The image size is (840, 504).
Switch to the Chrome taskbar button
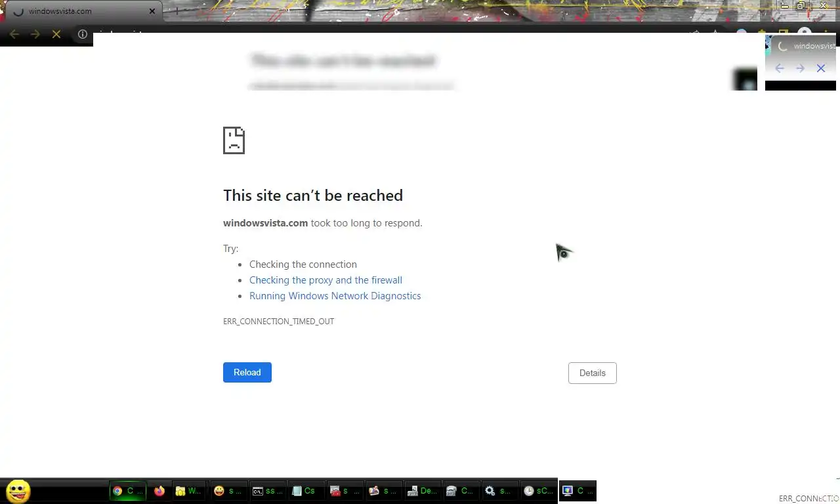click(x=127, y=491)
